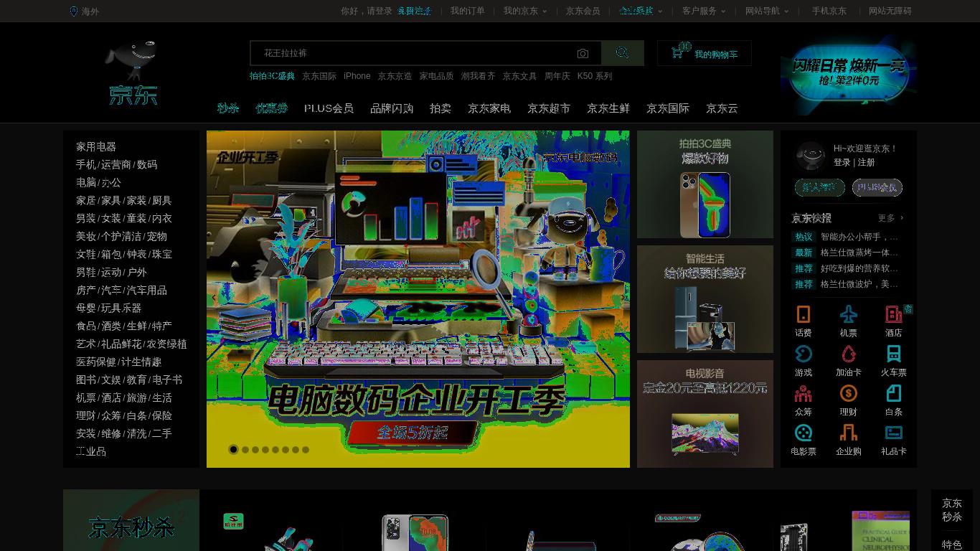980x551 pixels.
Task: Click the 网站无障碍 accessibility link
Action: pyautogui.click(x=890, y=11)
